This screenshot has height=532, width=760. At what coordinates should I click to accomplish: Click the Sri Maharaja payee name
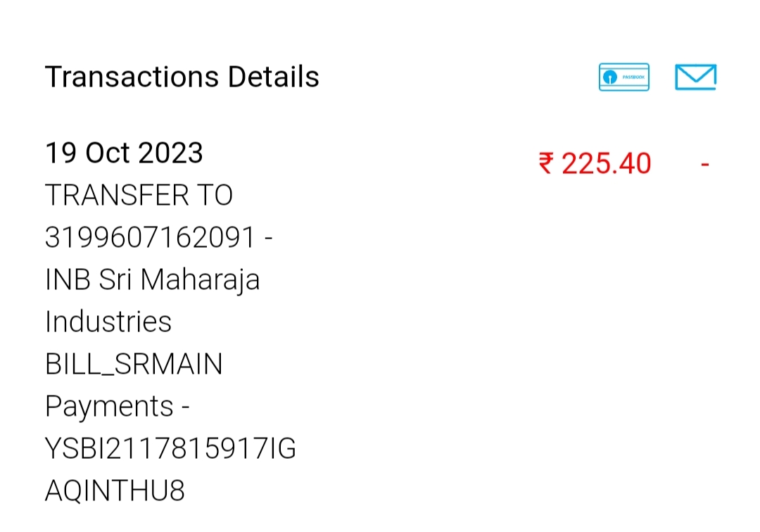(179, 279)
